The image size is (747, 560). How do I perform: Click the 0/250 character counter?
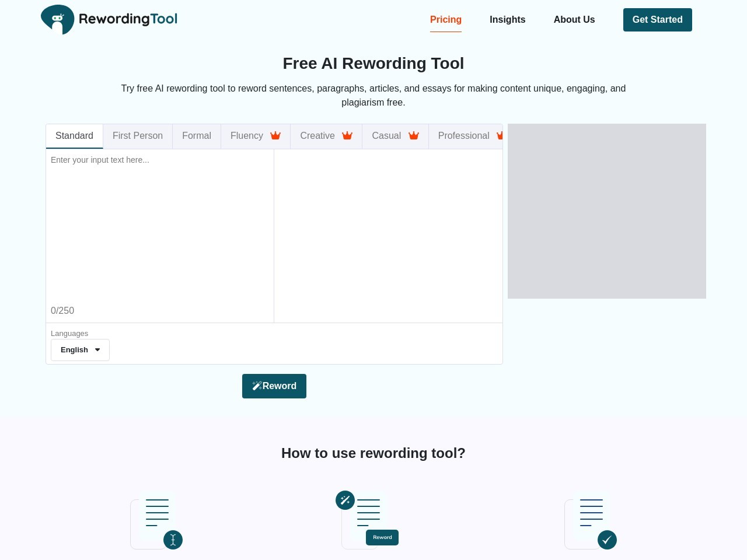point(62,311)
